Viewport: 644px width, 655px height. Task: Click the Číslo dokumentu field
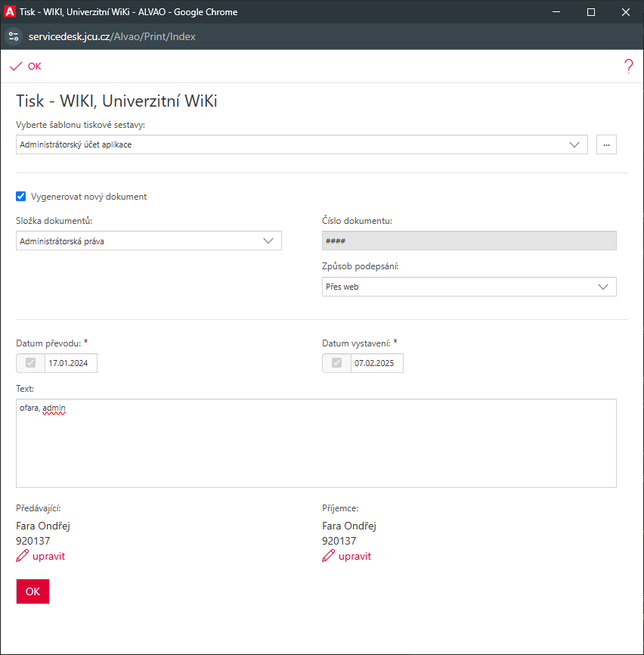point(469,241)
